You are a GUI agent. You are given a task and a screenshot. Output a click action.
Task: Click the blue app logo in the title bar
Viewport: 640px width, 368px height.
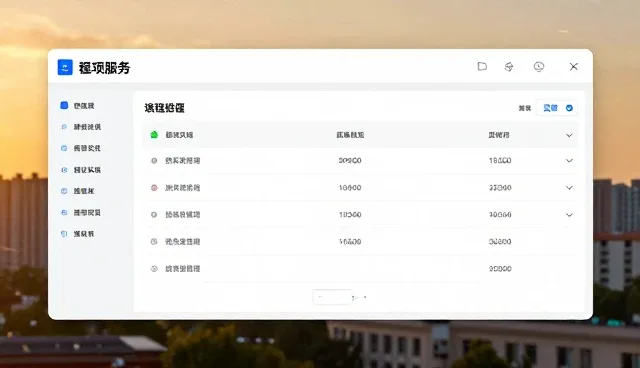coord(65,67)
